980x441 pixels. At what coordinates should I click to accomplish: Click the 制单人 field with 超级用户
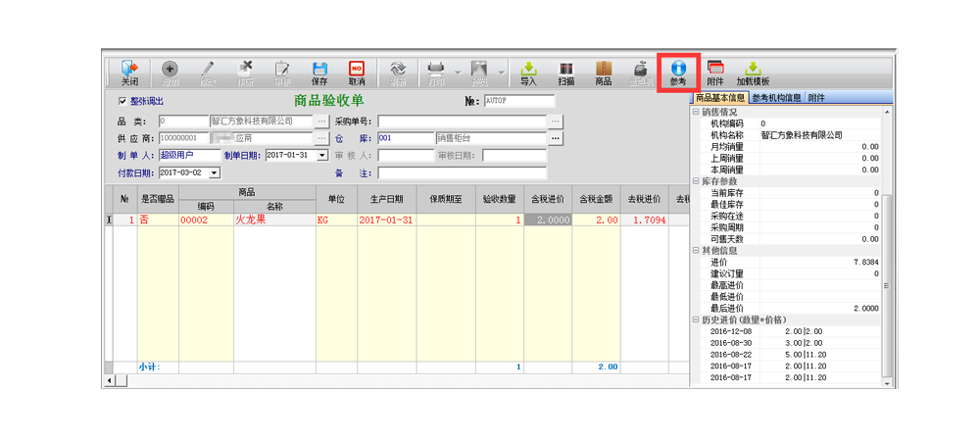click(x=190, y=155)
